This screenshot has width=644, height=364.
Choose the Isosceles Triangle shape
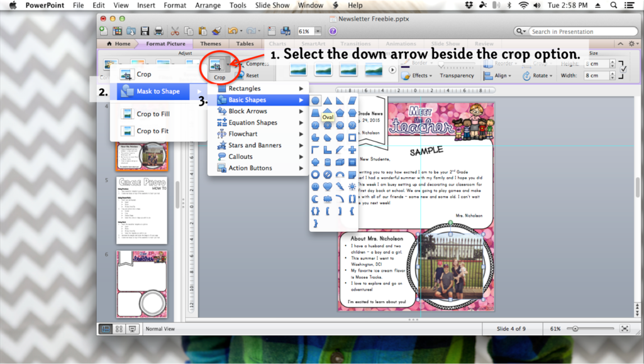click(327, 101)
